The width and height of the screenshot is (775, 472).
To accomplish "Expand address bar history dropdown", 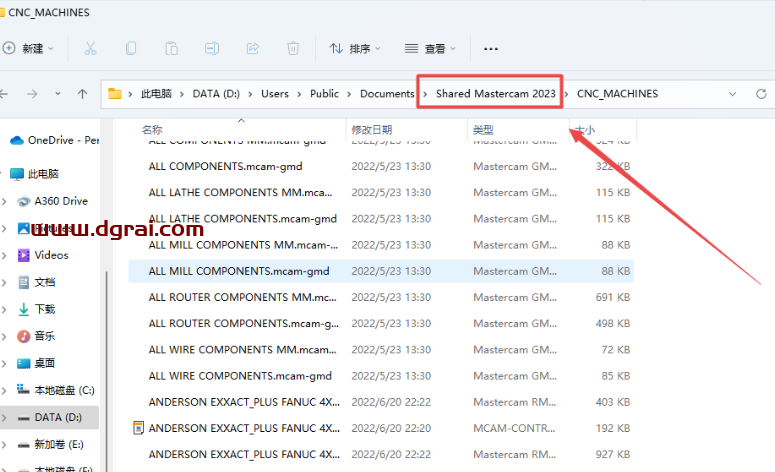I will point(732,94).
